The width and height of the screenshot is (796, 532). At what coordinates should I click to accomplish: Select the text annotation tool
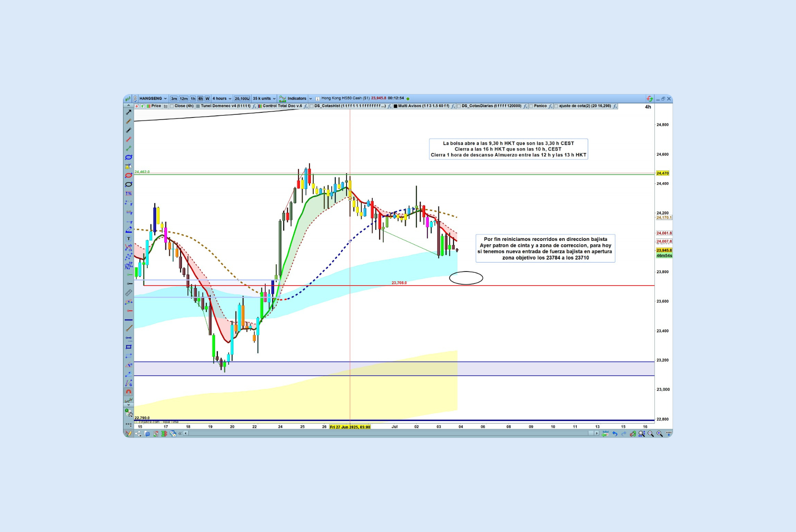(129, 239)
